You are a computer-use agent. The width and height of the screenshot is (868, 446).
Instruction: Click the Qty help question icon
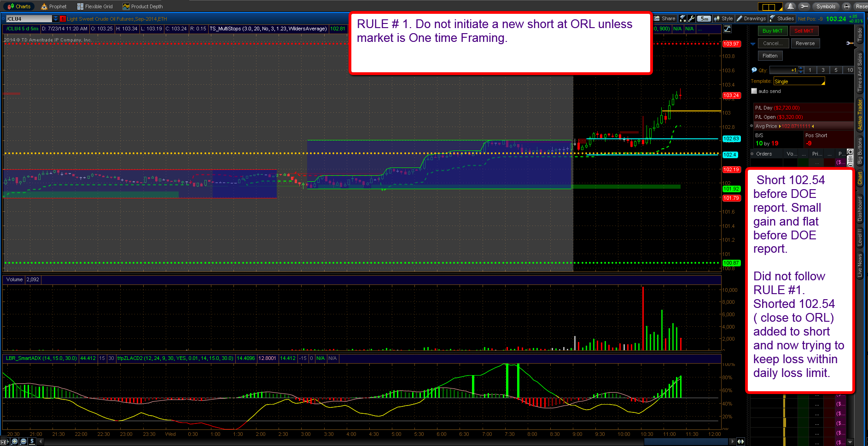(x=754, y=70)
